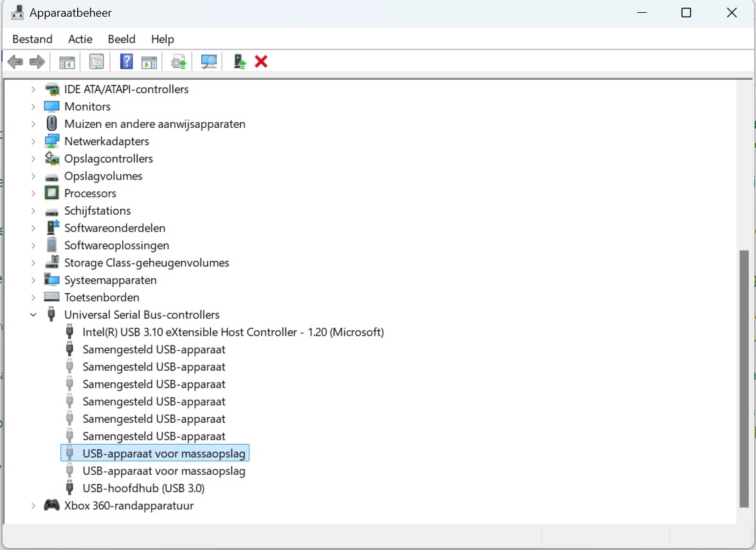Expand the Xbox 360-randapparatuur category

(33, 506)
